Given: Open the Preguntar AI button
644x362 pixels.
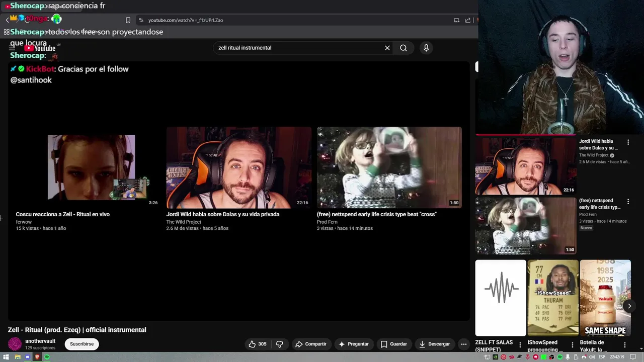Looking at the screenshot, I should coord(354,344).
